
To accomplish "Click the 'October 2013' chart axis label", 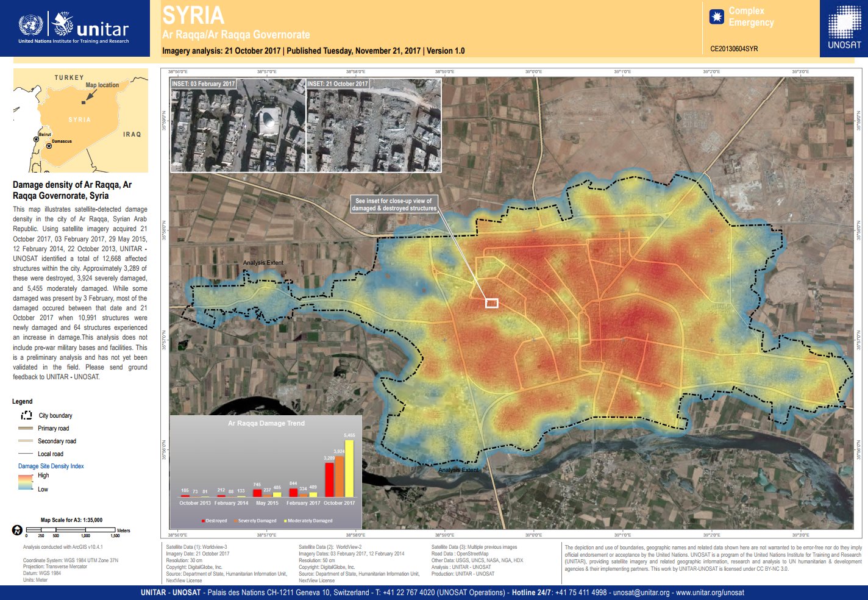I will point(195,503).
